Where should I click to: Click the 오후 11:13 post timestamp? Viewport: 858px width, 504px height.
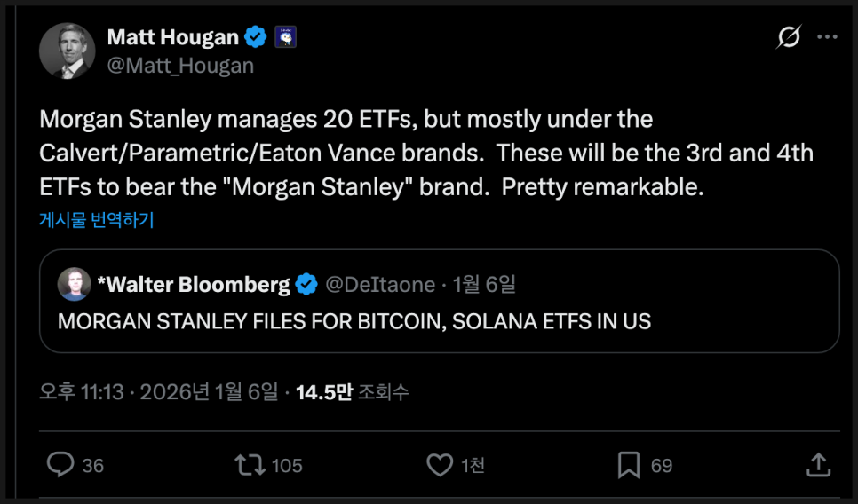pos(81,392)
